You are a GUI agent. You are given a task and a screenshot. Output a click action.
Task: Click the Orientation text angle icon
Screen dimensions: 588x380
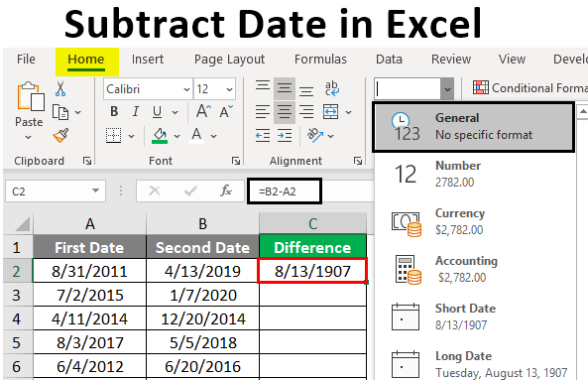tap(315, 135)
